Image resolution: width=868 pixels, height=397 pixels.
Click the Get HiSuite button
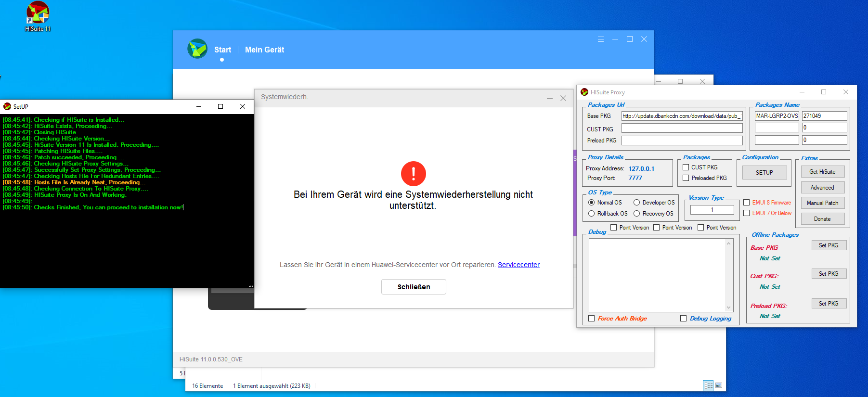[822, 172]
